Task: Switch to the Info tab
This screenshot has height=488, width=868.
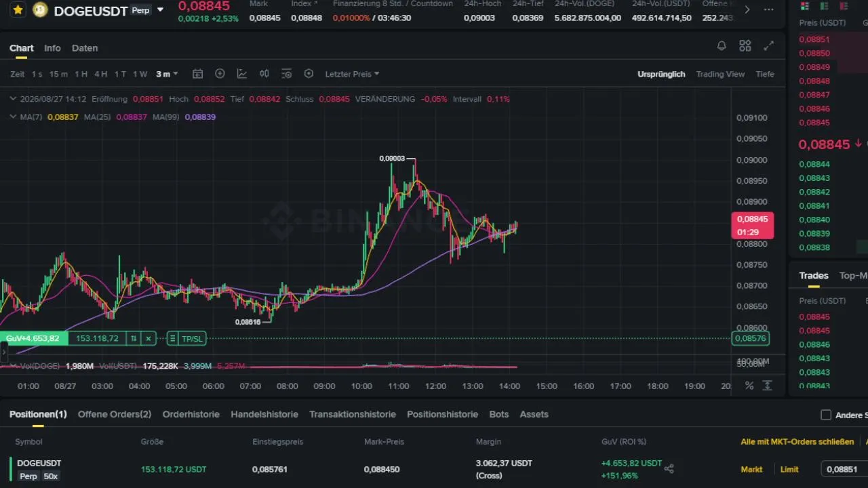Action: tap(52, 48)
